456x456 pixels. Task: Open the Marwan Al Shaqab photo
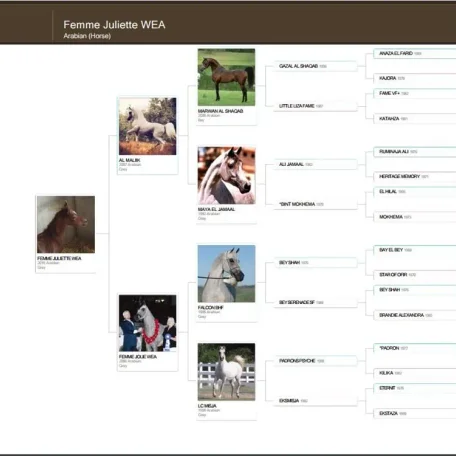(x=226, y=77)
